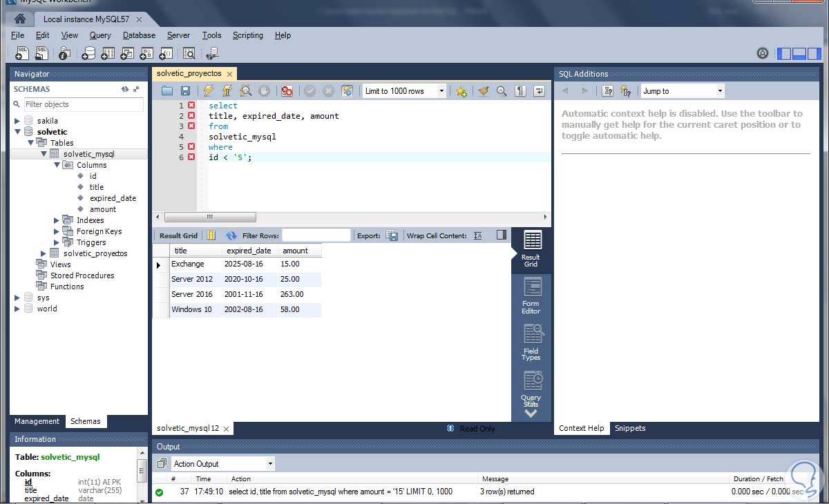
Task: Open the Field Types panel
Action: [x=531, y=342]
